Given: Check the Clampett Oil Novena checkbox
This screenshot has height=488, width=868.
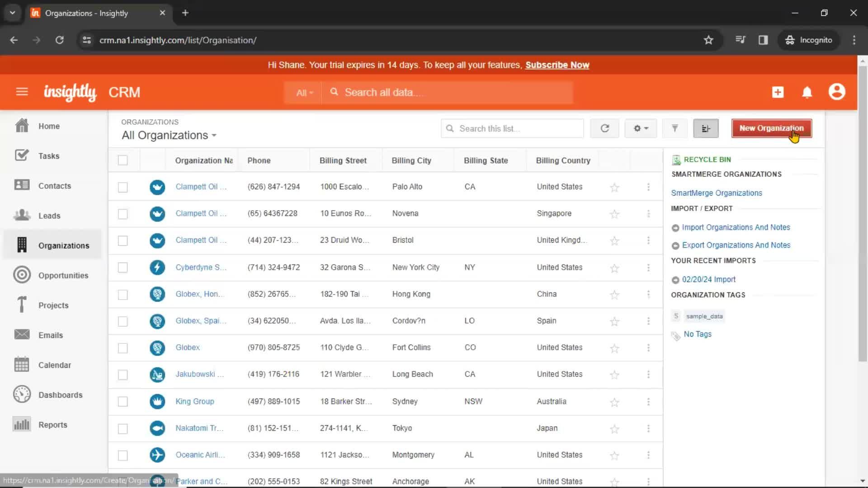Looking at the screenshot, I should 123,214.
